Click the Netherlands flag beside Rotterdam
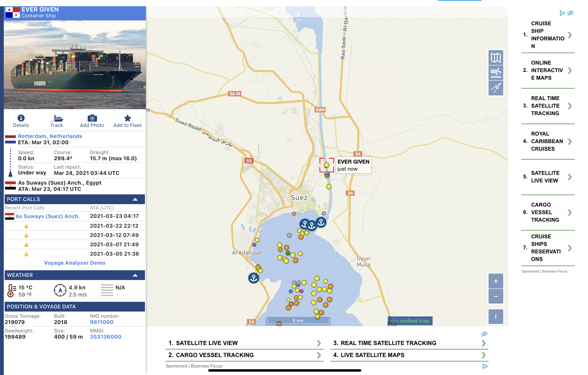588x375 pixels. pyautogui.click(x=10, y=139)
